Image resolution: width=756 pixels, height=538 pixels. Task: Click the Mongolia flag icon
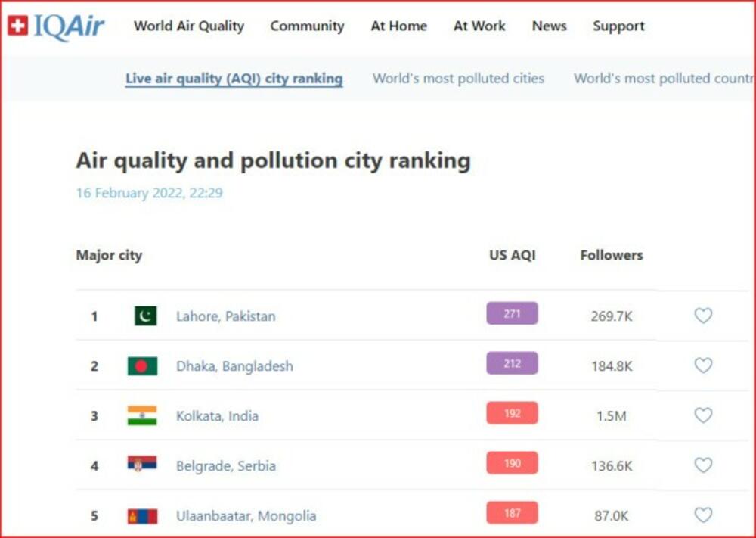pos(142,516)
